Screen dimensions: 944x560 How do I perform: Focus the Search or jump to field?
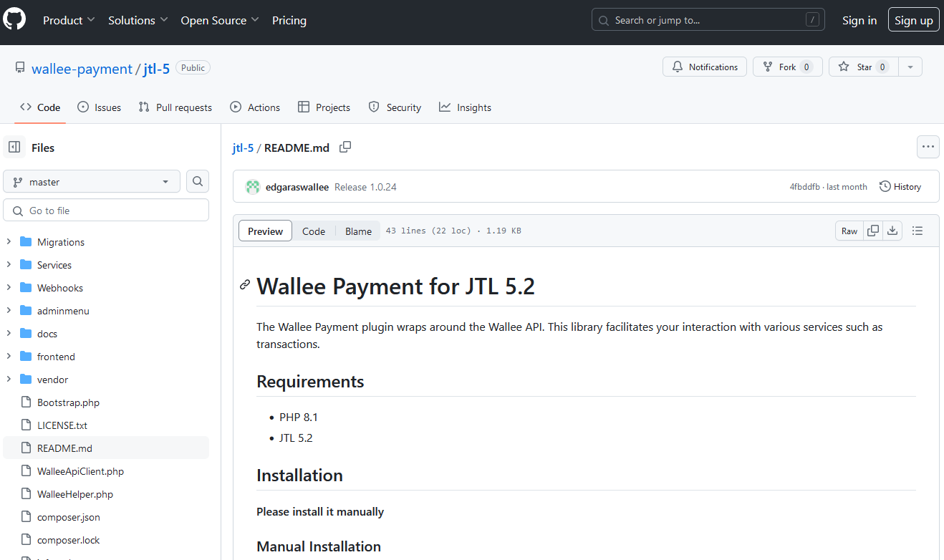coord(708,20)
